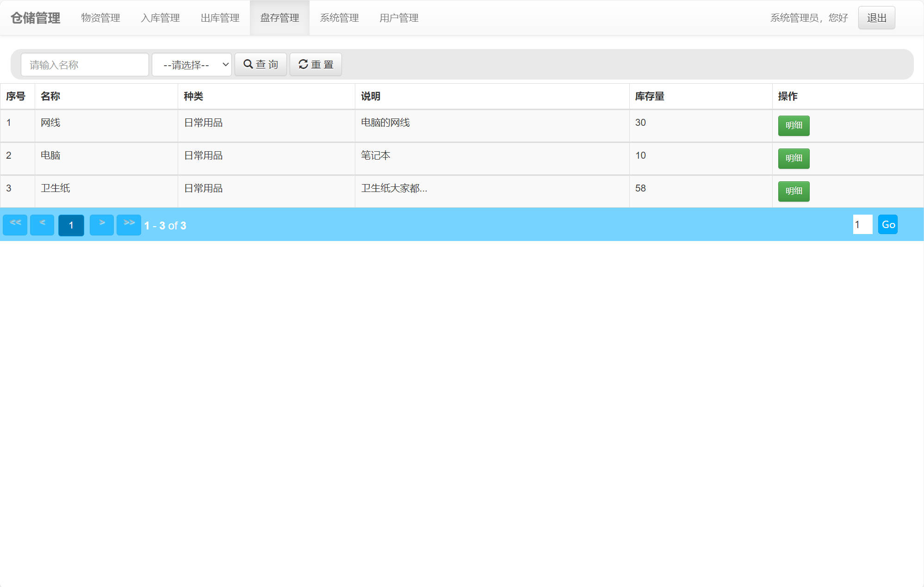Click the 请输入名称 search box
Image resolution: width=924 pixels, height=587 pixels.
pyautogui.click(x=85, y=64)
